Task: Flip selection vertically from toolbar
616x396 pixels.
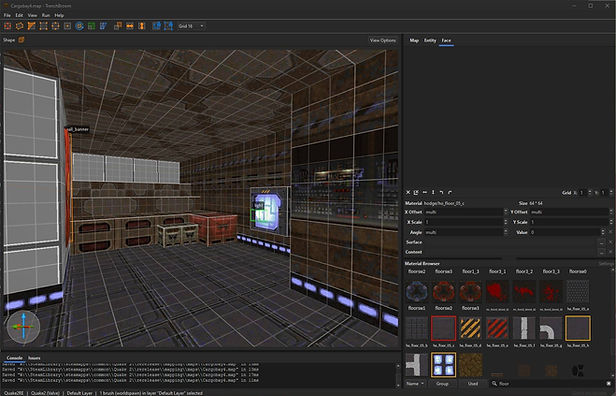Action: click(142, 26)
